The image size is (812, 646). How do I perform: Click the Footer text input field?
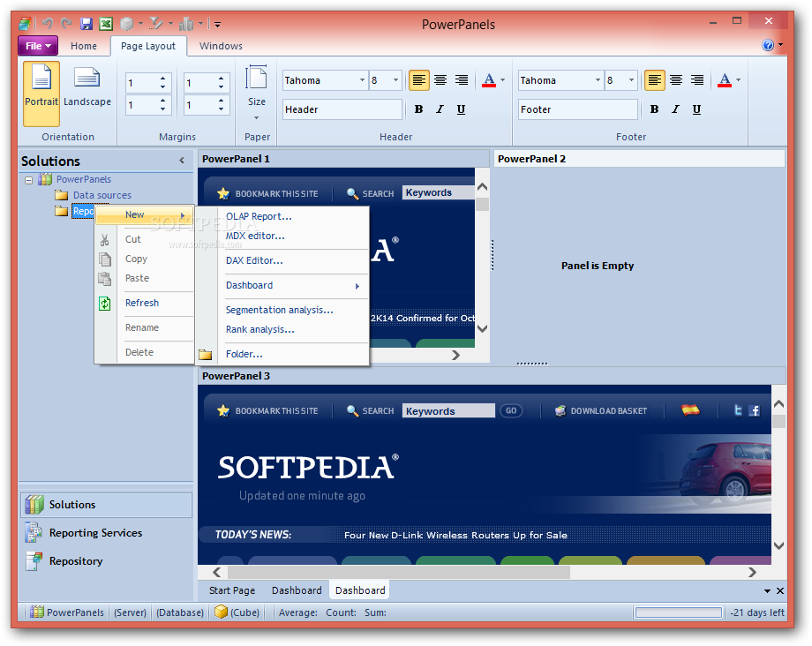point(578,109)
